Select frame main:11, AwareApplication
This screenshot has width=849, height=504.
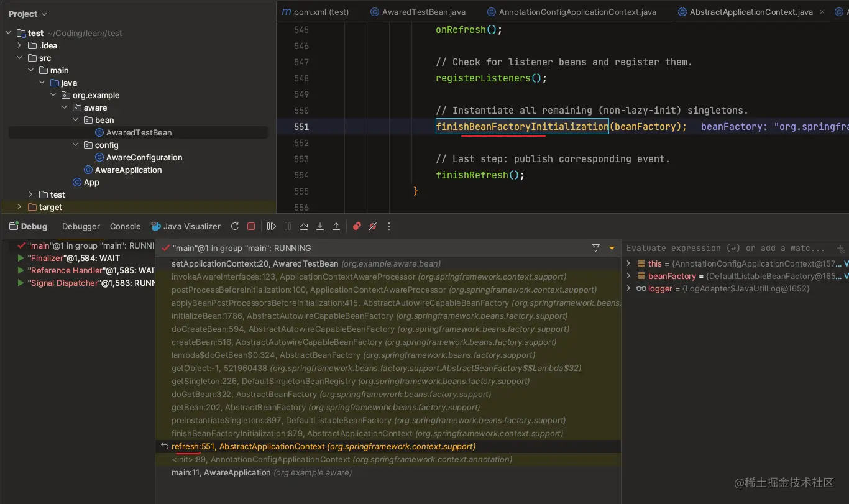[388, 473]
